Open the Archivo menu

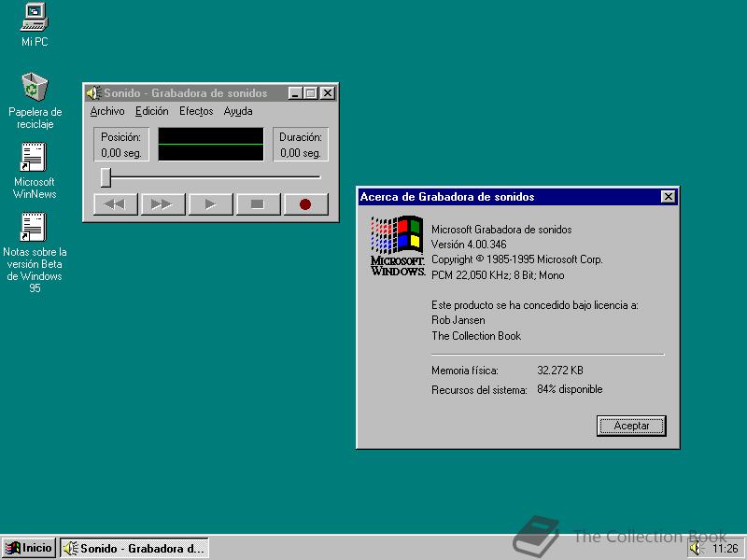(107, 111)
